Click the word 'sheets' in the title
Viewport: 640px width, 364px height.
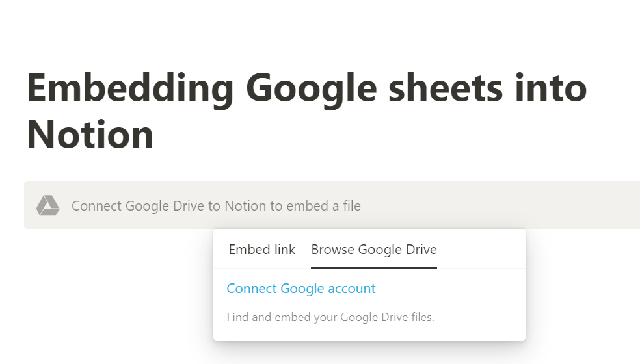click(x=446, y=88)
